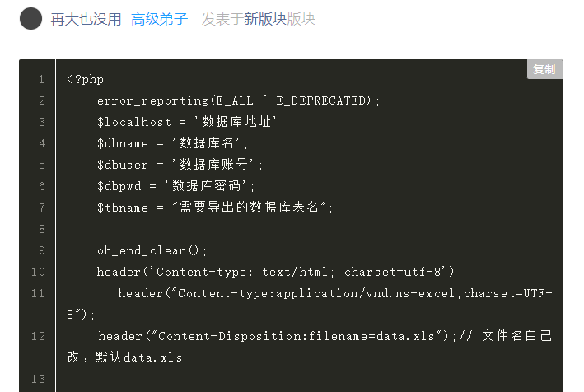The width and height of the screenshot is (584, 392).
Task: Click the Content-Disposition header line
Action: pos(310,347)
